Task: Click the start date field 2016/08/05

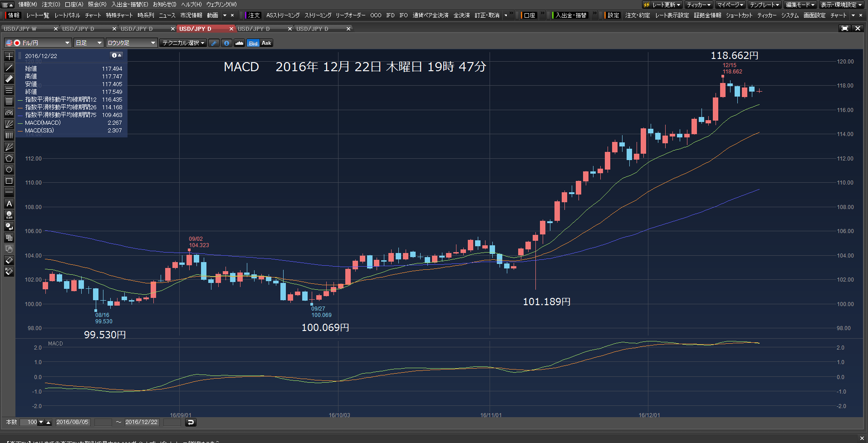Action: [x=73, y=422]
